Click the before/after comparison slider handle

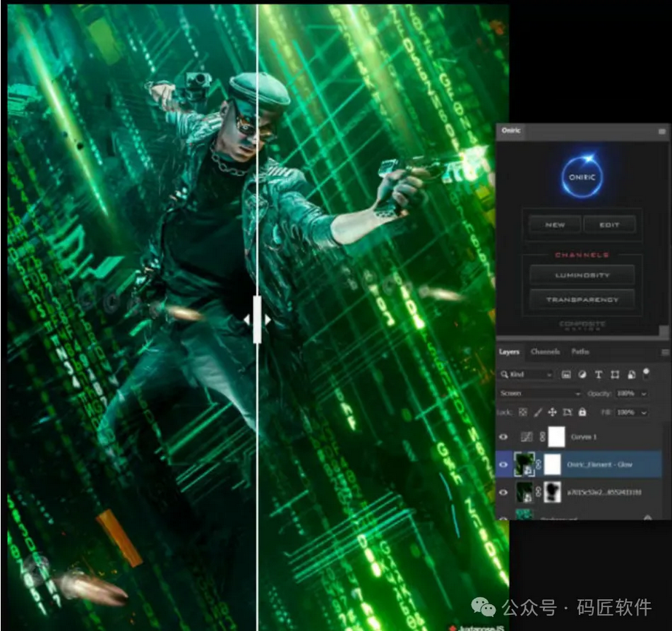point(257,319)
